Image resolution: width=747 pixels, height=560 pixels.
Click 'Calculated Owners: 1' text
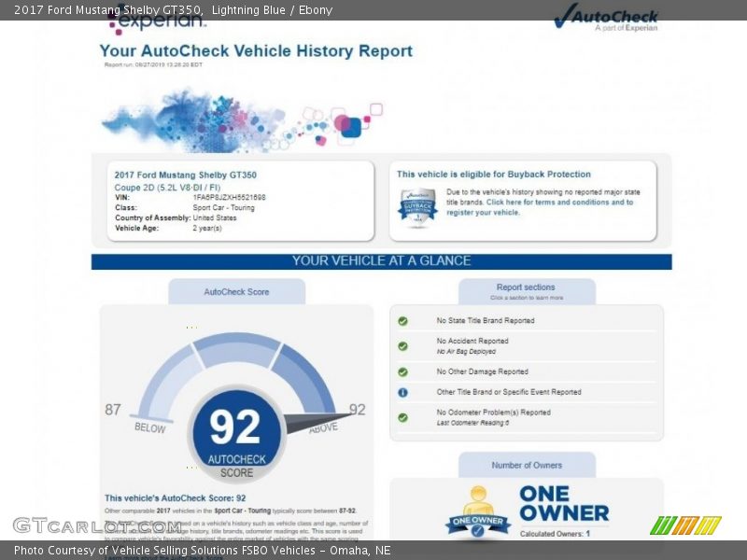(555, 534)
